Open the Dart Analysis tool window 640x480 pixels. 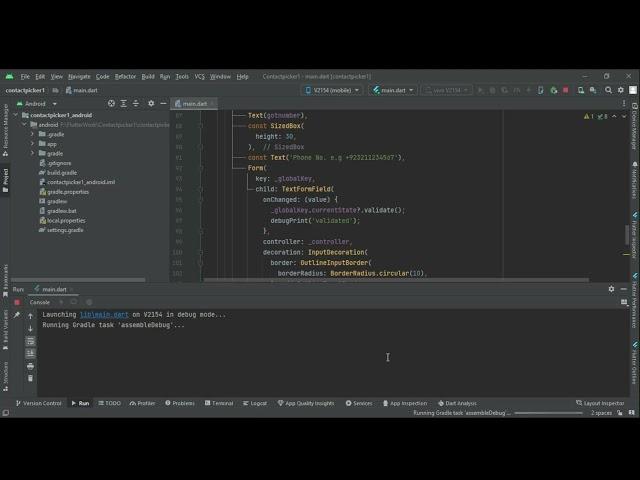click(457, 403)
